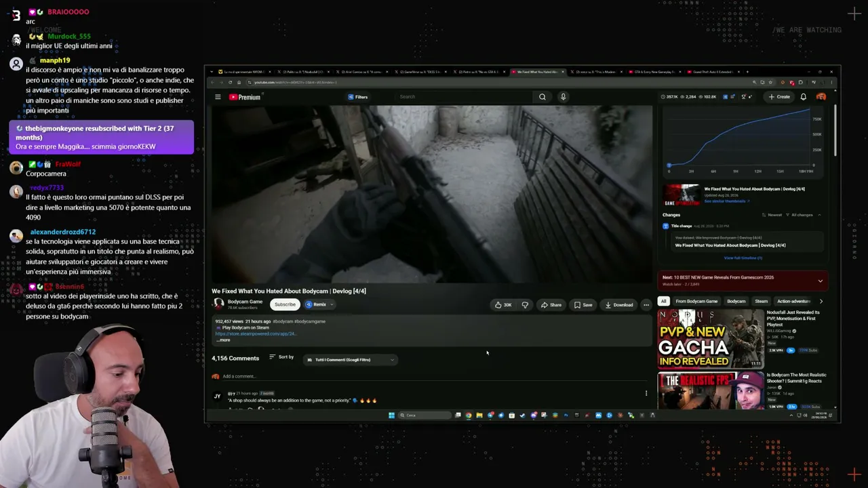Open See similar thumbnails link
Image resolution: width=868 pixels, height=488 pixels.
726,201
